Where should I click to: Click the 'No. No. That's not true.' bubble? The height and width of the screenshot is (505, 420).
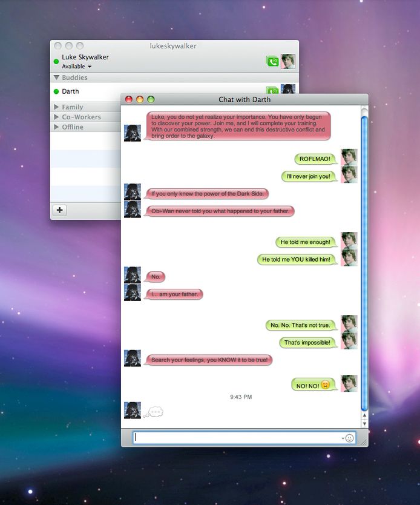300,325
